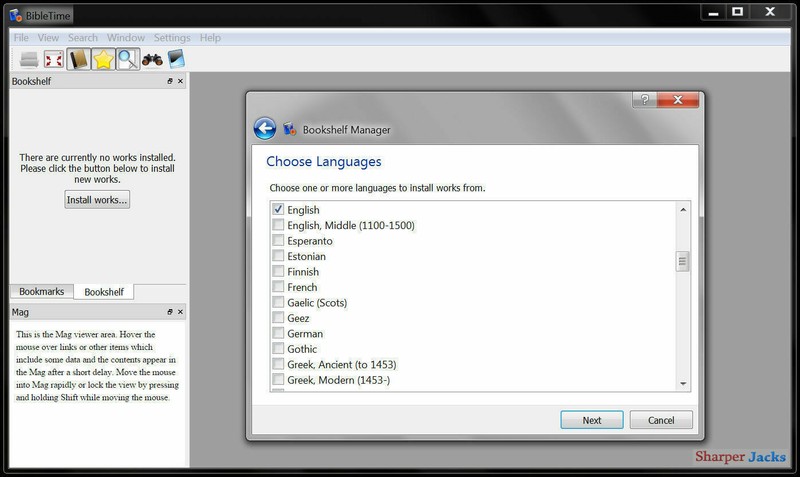Screen dimensions: 800x477
Task: Close the Bookshelf Manager dialog with red X
Action: pyautogui.click(x=678, y=100)
